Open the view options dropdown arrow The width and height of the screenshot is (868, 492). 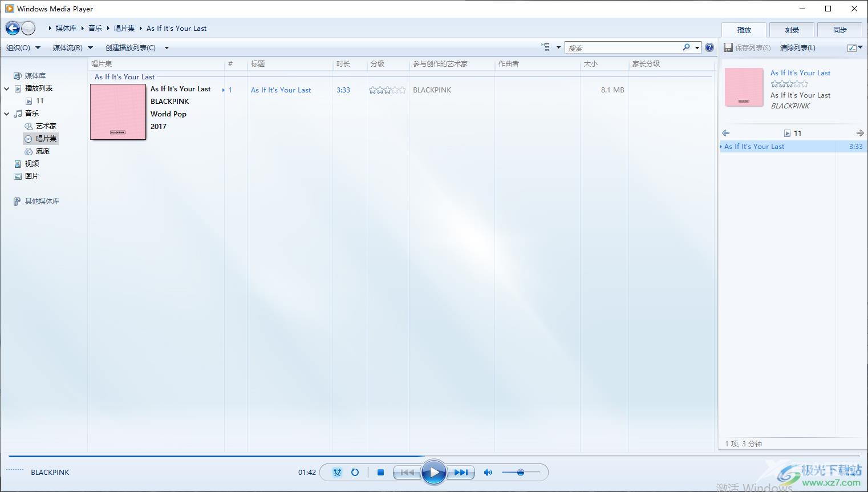point(558,47)
